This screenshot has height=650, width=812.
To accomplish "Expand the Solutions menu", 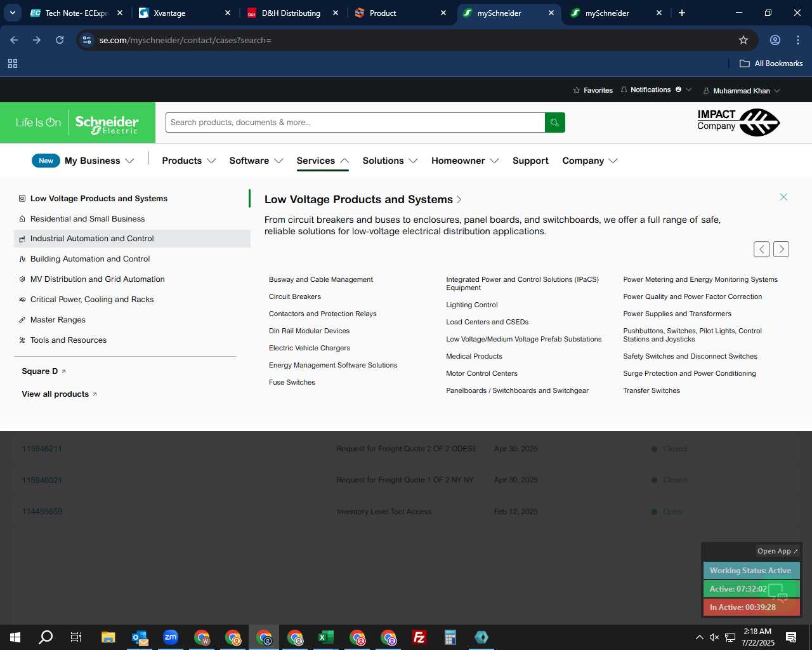I will pos(390,161).
